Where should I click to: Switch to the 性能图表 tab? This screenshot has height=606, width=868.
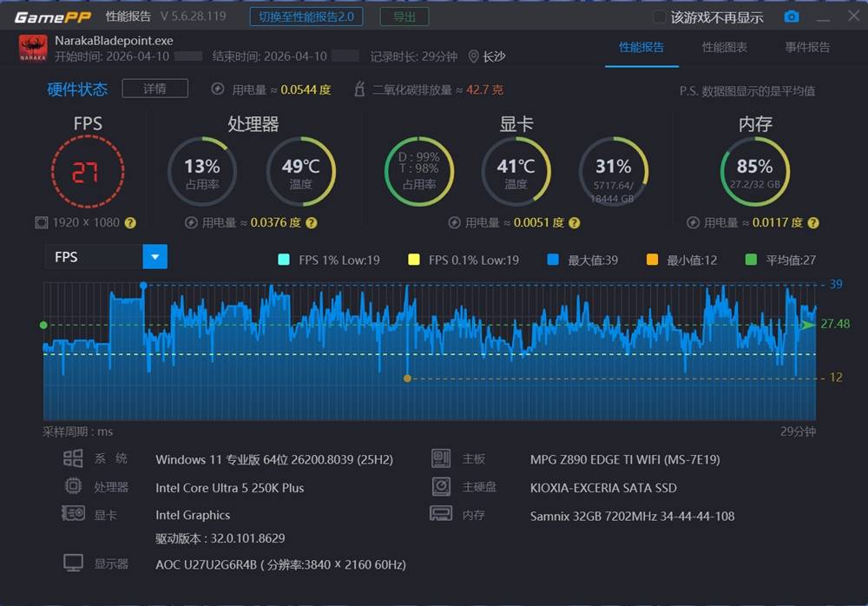coord(725,48)
